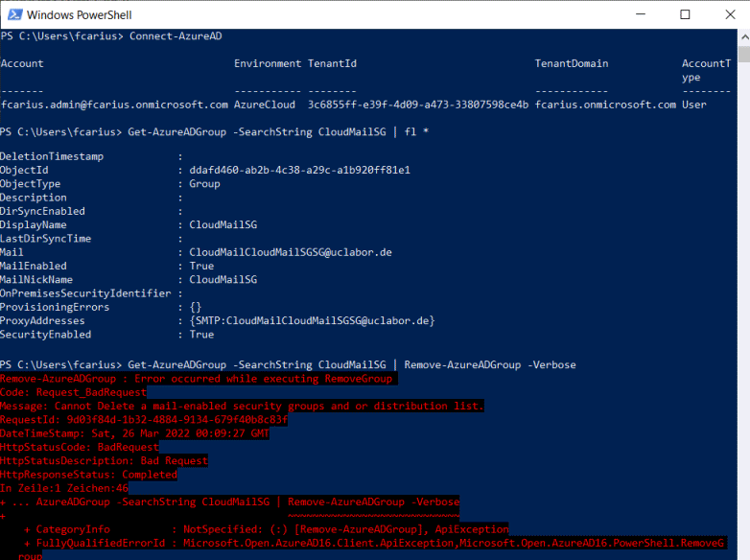Image resolution: width=750 pixels, height=560 pixels.
Task: Click the MailNickName value CloudMailSG
Action: (x=223, y=280)
